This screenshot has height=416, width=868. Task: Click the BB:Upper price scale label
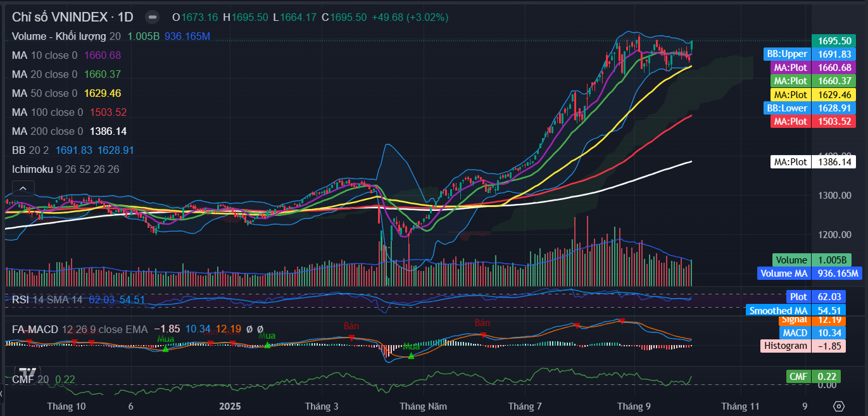[787, 54]
